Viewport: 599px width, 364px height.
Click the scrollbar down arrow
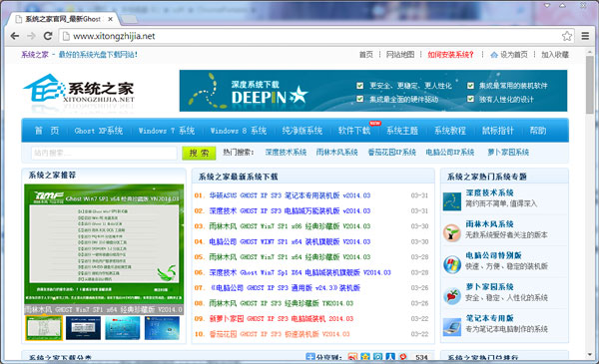tap(589, 355)
